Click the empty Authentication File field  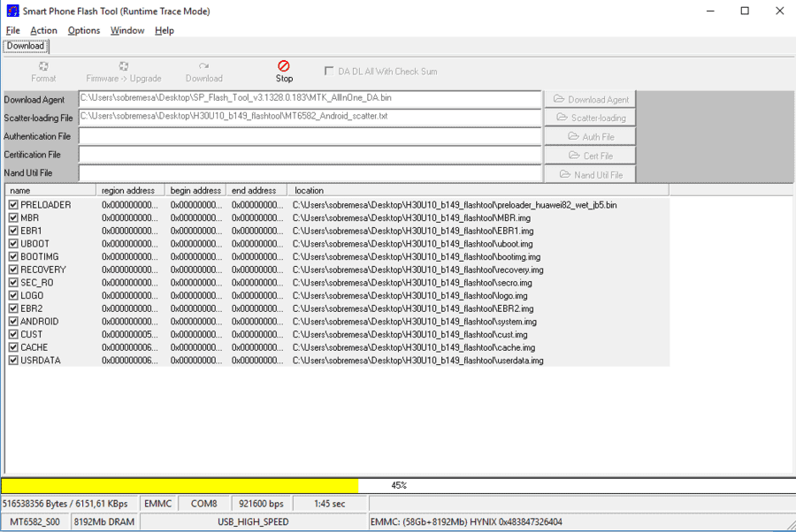[310, 136]
